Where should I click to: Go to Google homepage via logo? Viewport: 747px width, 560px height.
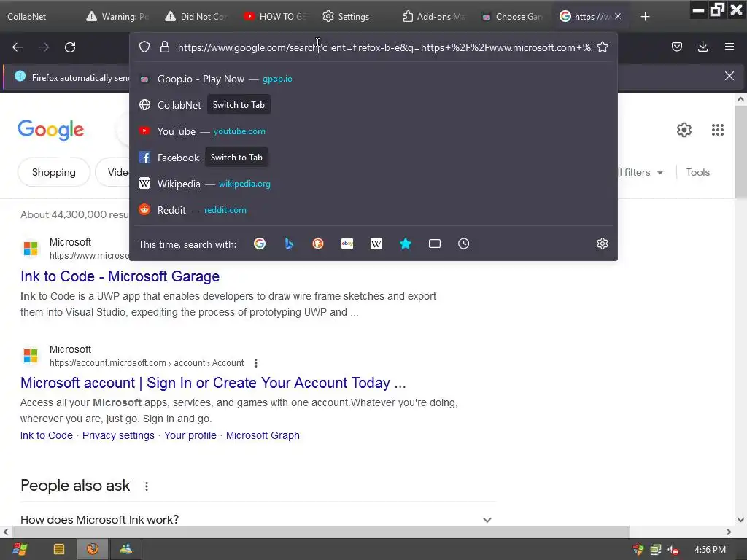click(x=51, y=130)
